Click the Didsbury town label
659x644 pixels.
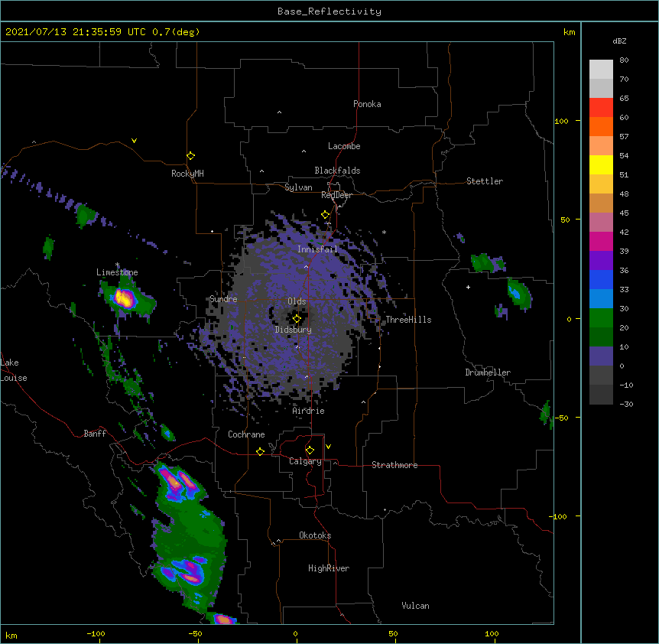294,330
